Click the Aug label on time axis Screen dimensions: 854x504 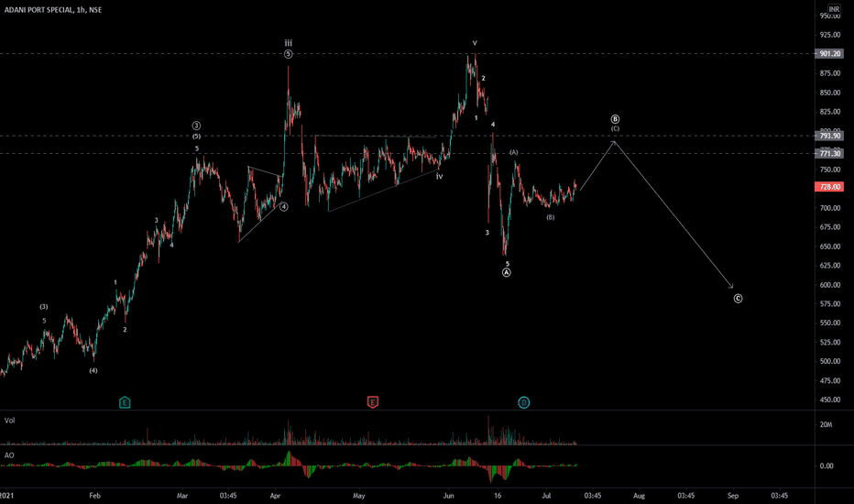pos(639,496)
